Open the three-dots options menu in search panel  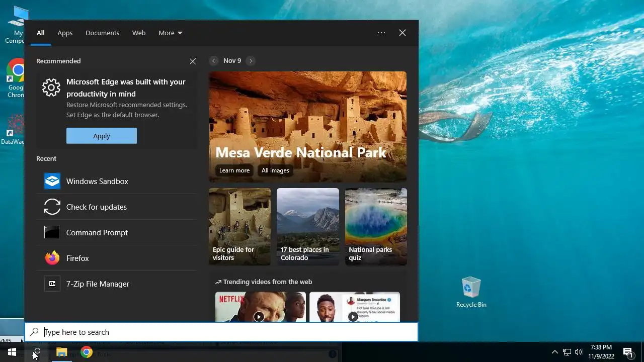pyautogui.click(x=381, y=33)
